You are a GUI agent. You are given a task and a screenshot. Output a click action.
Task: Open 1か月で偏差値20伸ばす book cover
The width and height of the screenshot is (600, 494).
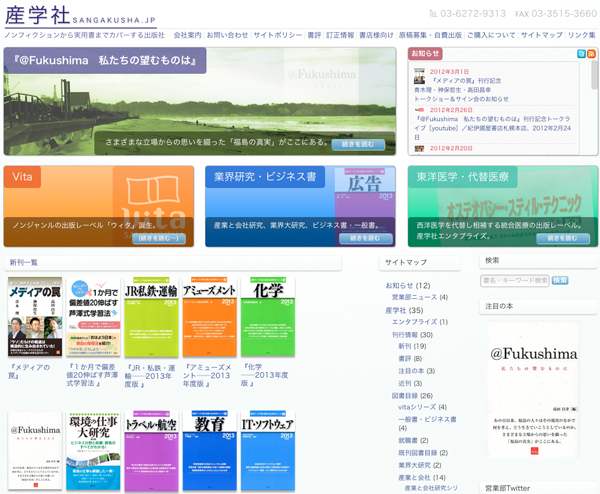coord(93,317)
